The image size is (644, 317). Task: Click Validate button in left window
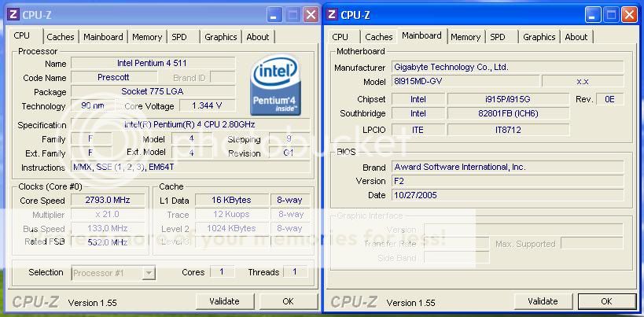[224, 301]
